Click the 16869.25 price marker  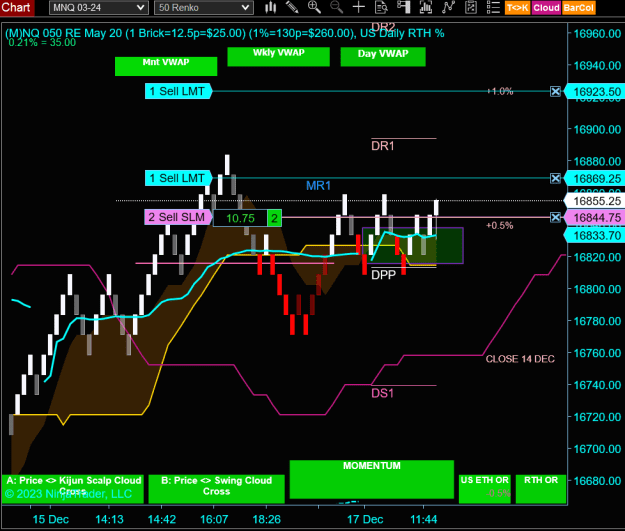click(595, 178)
